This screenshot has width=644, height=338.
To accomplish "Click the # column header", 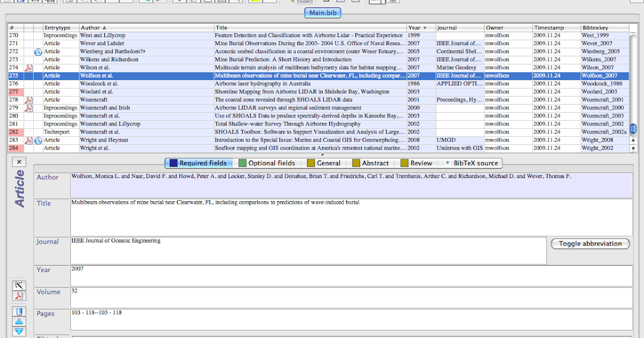I will (x=16, y=27).
